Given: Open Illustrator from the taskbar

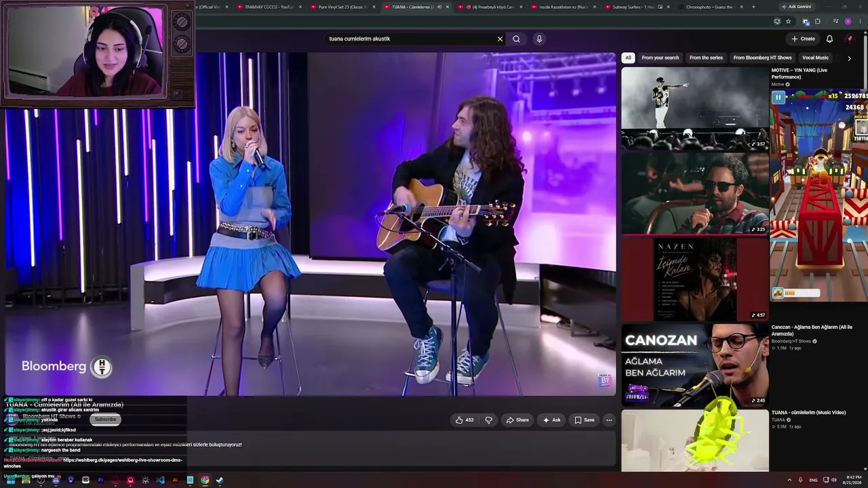Looking at the screenshot, I should pos(175,480).
